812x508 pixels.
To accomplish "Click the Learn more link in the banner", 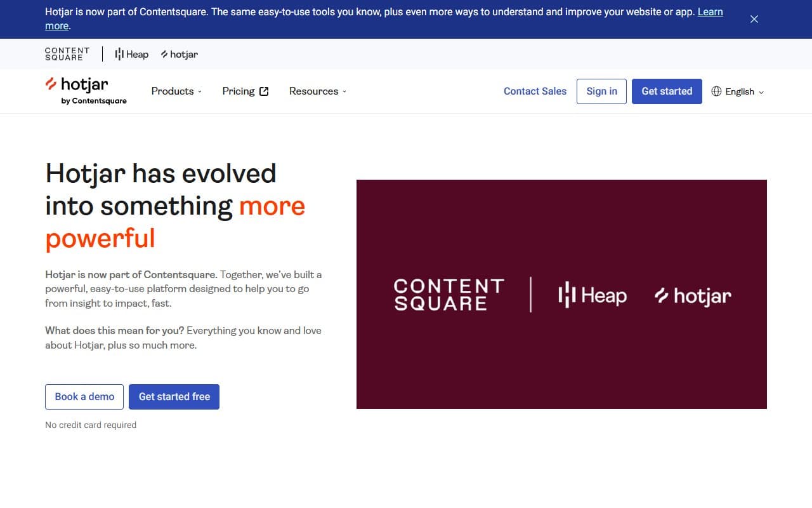I will [710, 11].
